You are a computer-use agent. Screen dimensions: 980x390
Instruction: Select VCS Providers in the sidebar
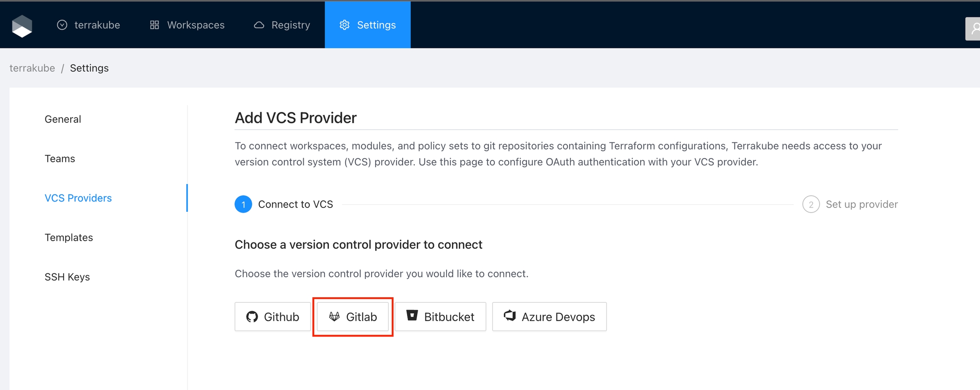click(78, 198)
